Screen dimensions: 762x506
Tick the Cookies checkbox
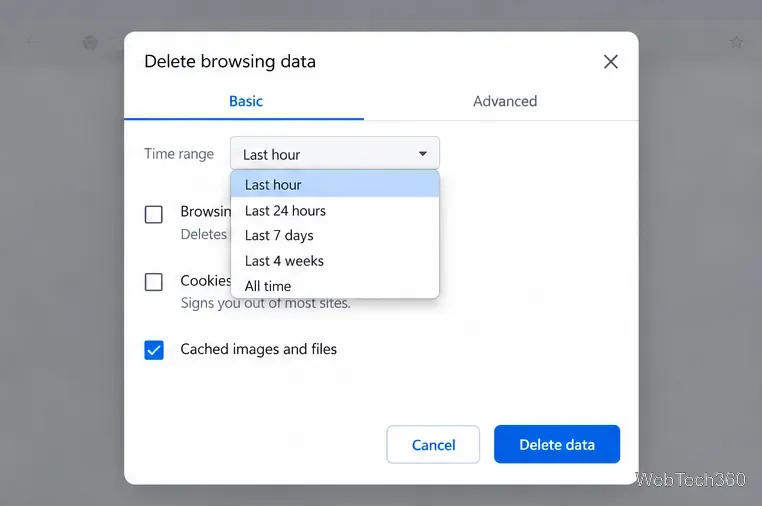154,281
